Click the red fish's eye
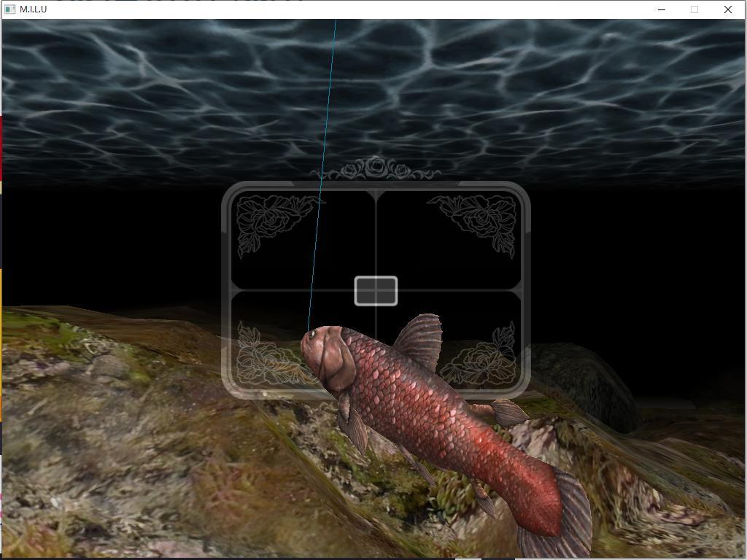The image size is (747, 560). [x=312, y=334]
